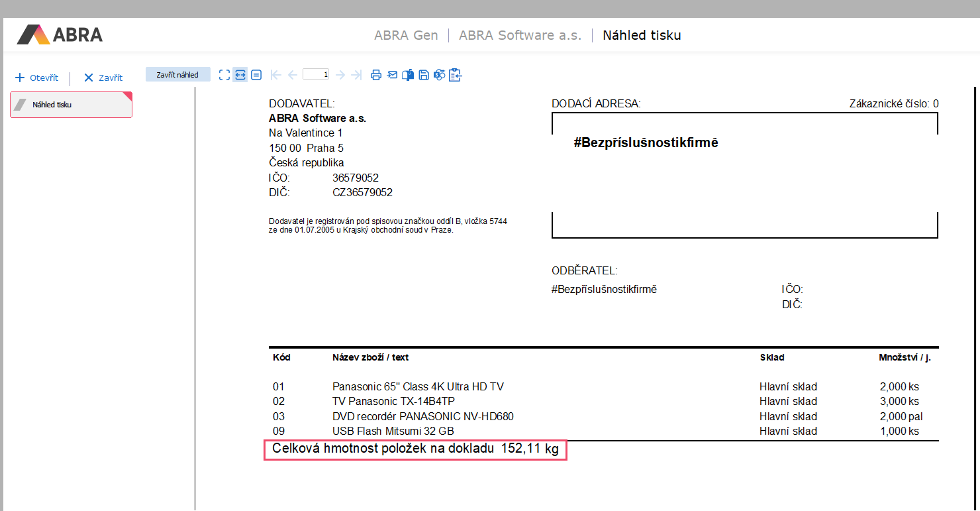Click the mailbox icon in the toolbar
The image size is (980, 511).
(x=408, y=75)
